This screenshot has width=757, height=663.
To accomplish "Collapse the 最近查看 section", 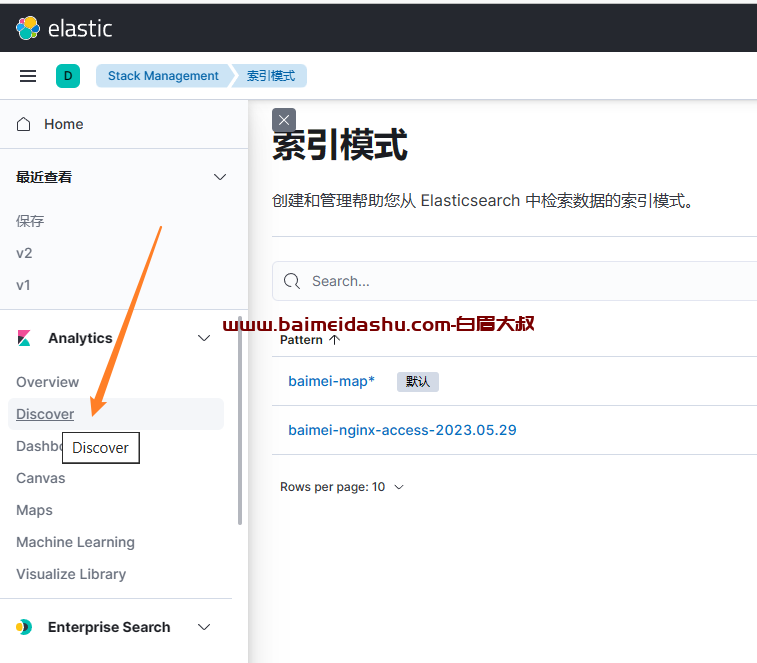I will pyautogui.click(x=220, y=177).
